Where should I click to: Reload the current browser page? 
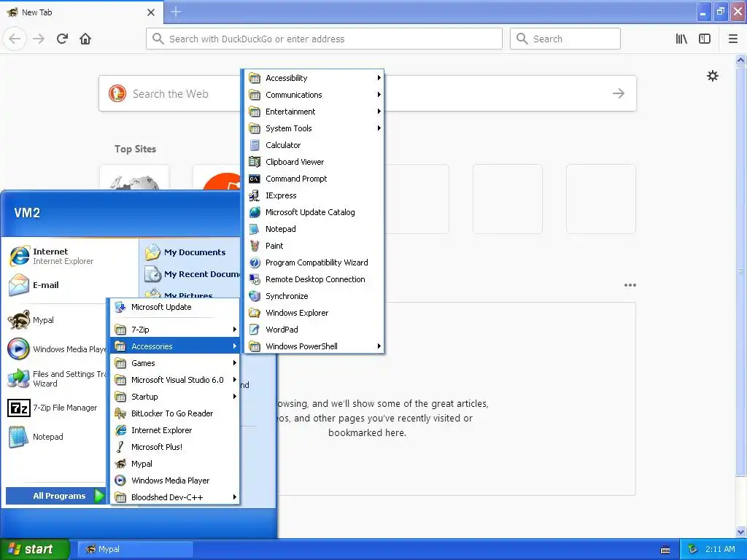click(x=62, y=39)
